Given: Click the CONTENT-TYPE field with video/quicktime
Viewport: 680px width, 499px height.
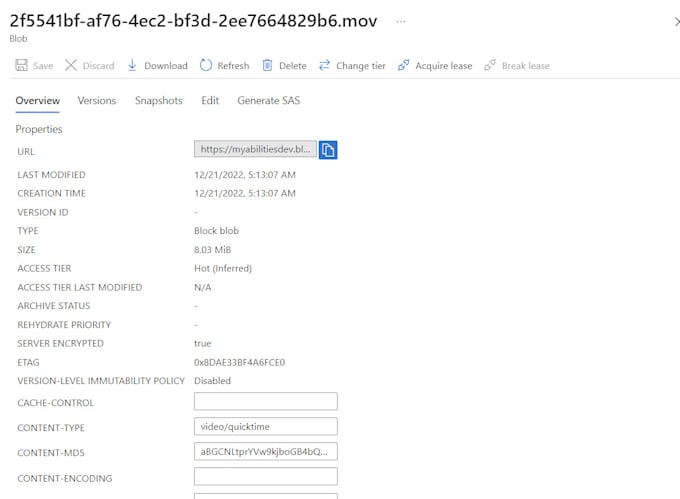Looking at the screenshot, I should point(266,427).
